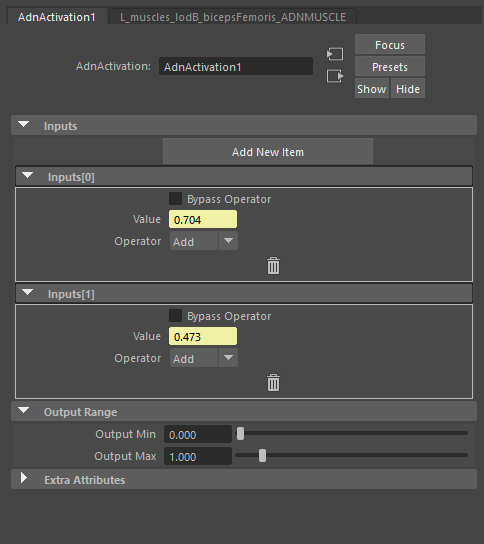This screenshot has width=484, height=544.
Task: Click the Add New Item button
Action: coord(268,152)
